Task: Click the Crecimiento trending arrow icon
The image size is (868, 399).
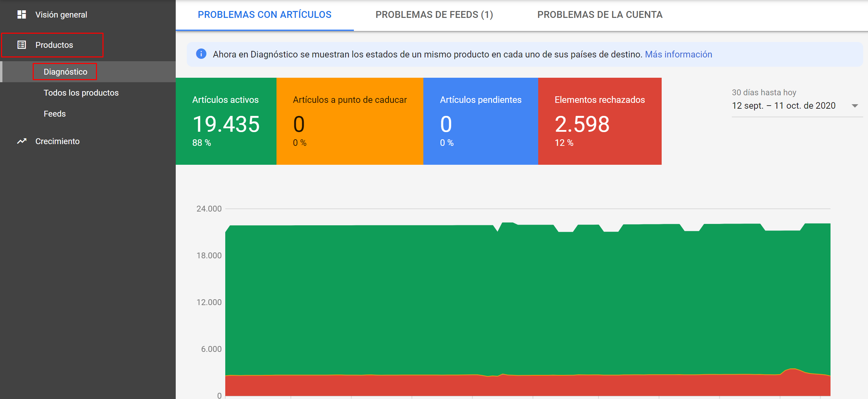Action: (x=22, y=141)
